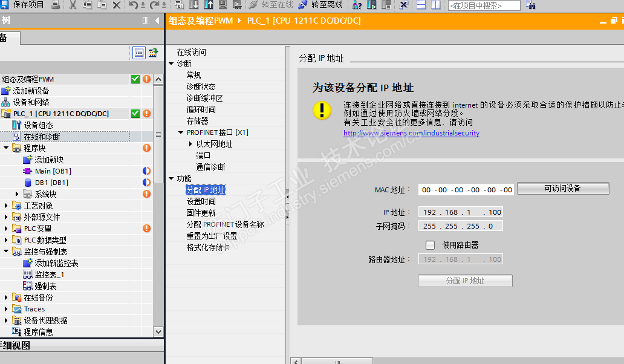Open the siemens.com industrialsecurity link
Screen dimensions: 624x364
click(x=412, y=133)
